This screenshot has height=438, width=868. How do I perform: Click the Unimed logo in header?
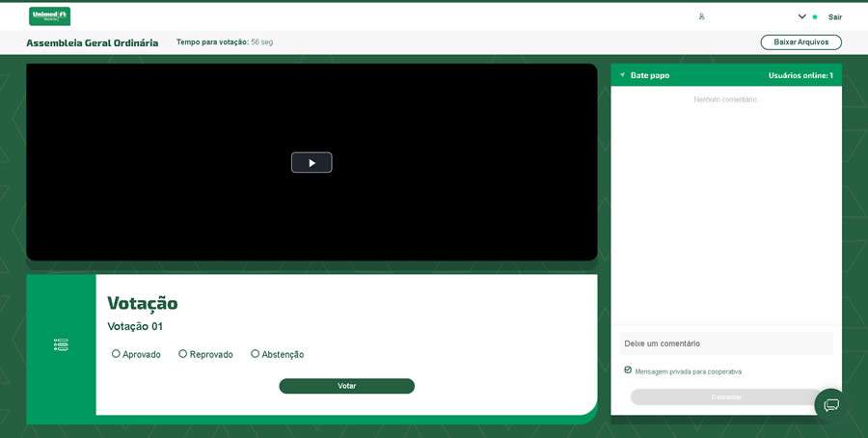tap(49, 15)
